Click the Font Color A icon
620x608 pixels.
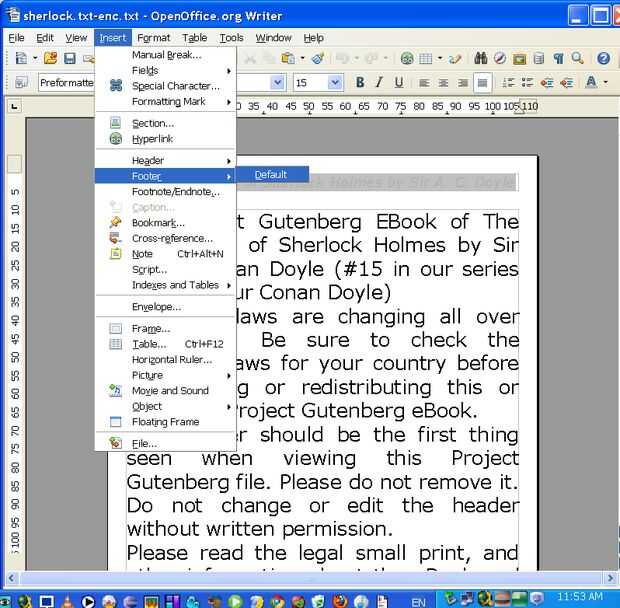click(591, 82)
